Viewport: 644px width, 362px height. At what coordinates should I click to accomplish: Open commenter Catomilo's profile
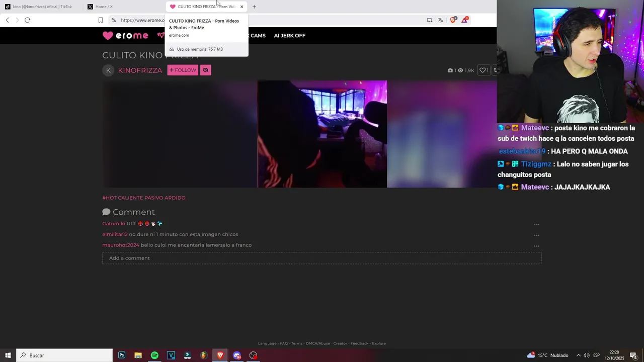[x=114, y=224]
